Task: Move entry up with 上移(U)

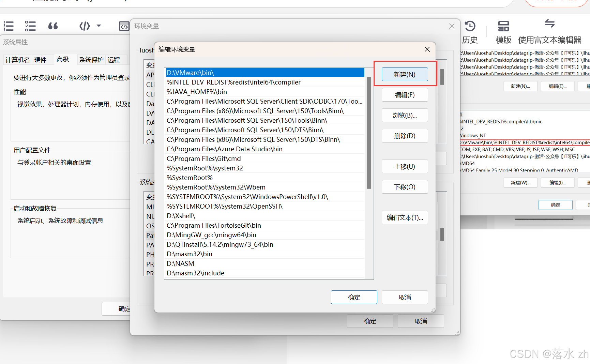Action: click(405, 166)
